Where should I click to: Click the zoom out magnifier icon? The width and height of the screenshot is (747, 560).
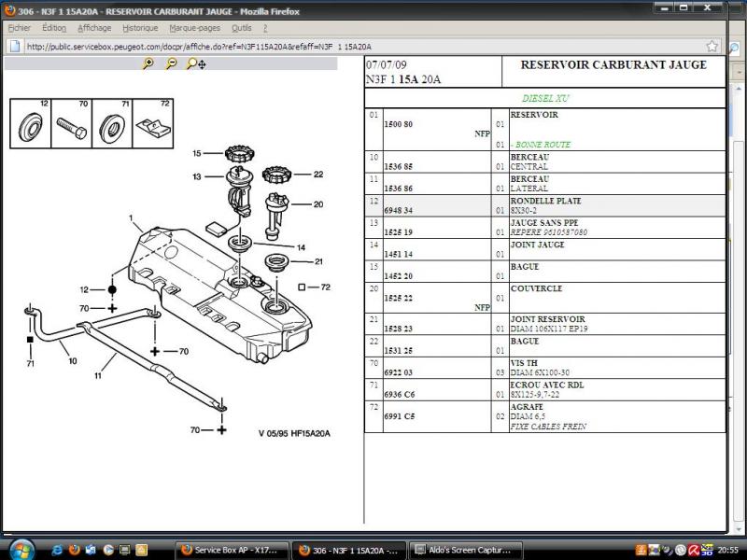(171, 63)
